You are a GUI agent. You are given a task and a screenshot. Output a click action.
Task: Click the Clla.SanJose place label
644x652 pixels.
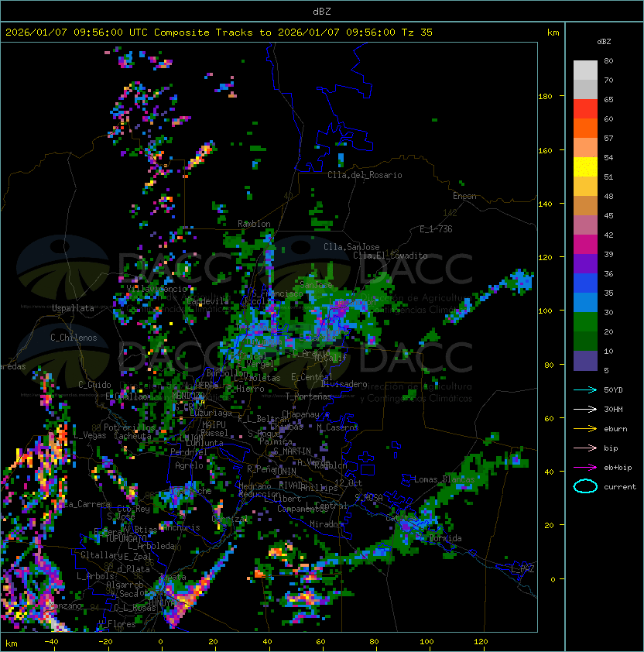click(x=351, y=247)
